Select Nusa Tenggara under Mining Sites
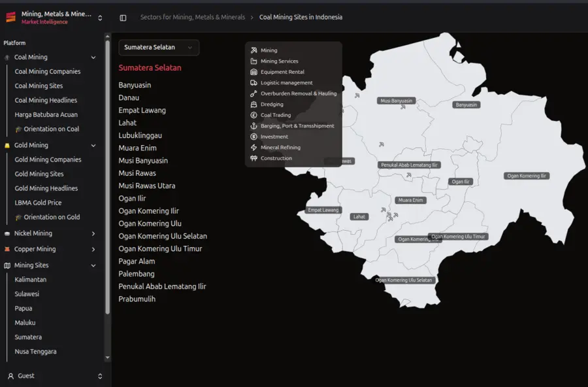Image resolution: width=588 pixels, height=387 pixels. [x=36, y=352]
